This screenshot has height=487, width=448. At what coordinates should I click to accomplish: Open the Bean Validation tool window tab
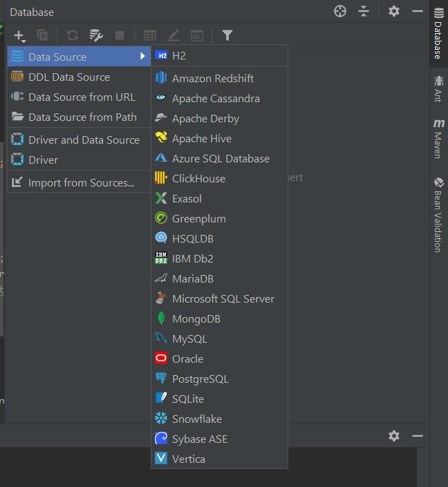click(439, 215)
